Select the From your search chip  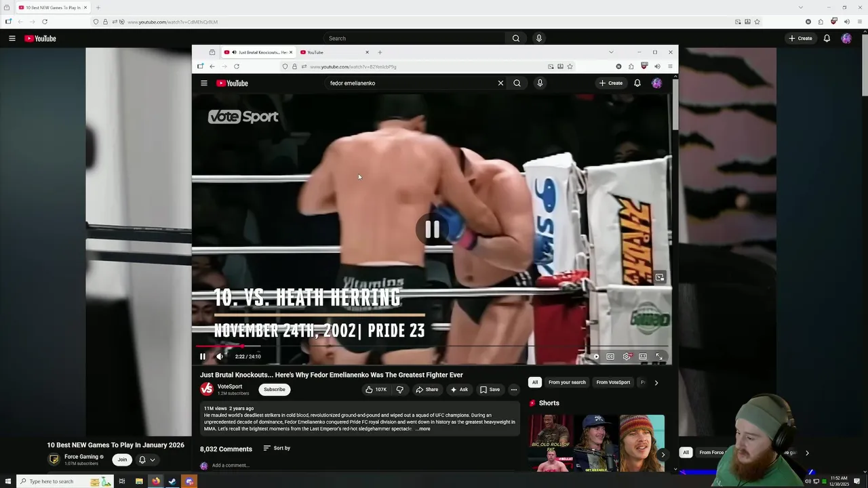coord(567,382)
